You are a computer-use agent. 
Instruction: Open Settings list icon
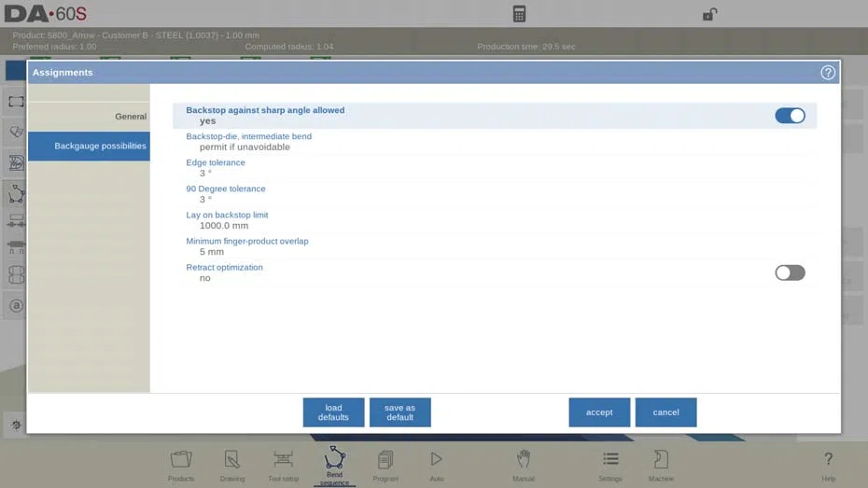point(610,466)
